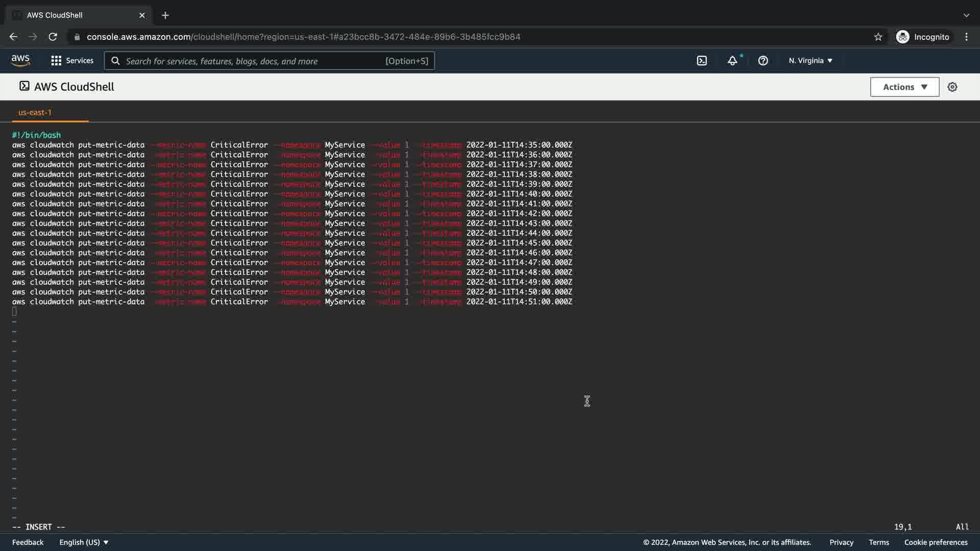The width and height of the screenshot is (980, 551).
Task: Open the Privacy link in footer
Action: [841, 542]
